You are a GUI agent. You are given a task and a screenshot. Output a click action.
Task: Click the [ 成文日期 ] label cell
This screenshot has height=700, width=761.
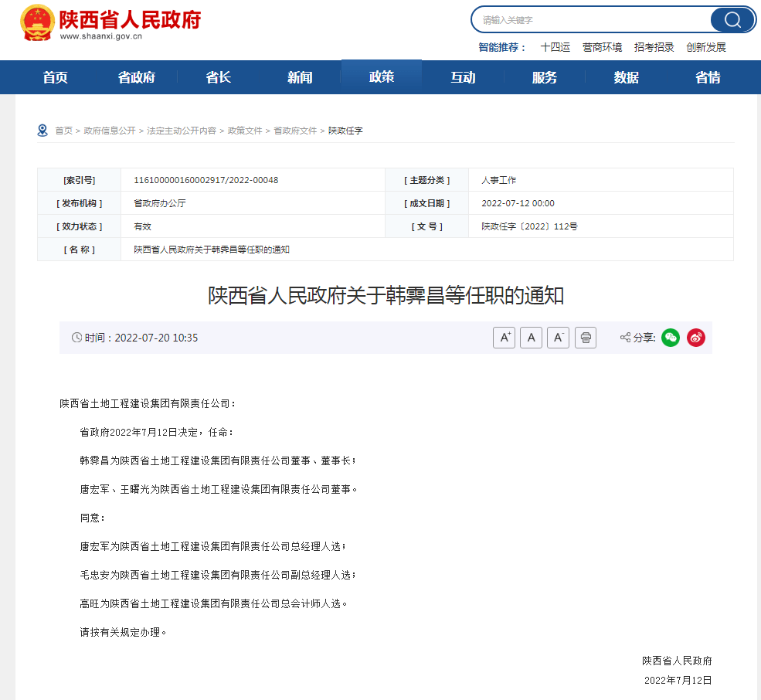(427, 203)
